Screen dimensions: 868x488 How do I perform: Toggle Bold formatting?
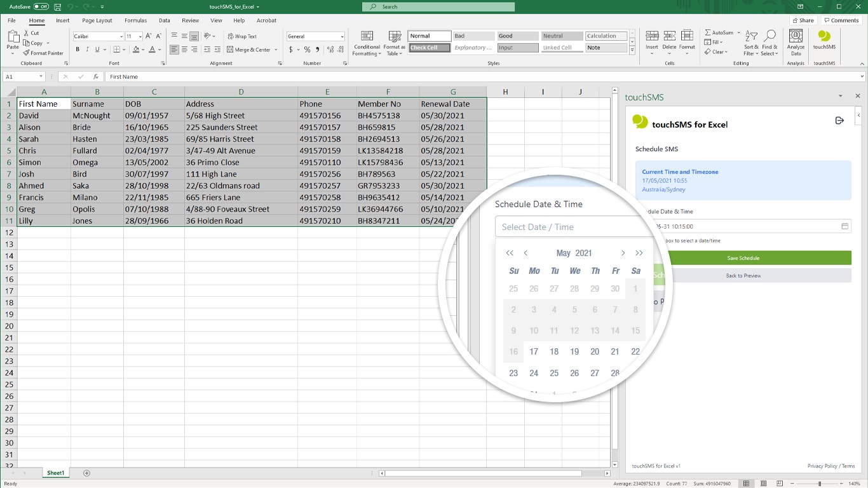(78, 50)
